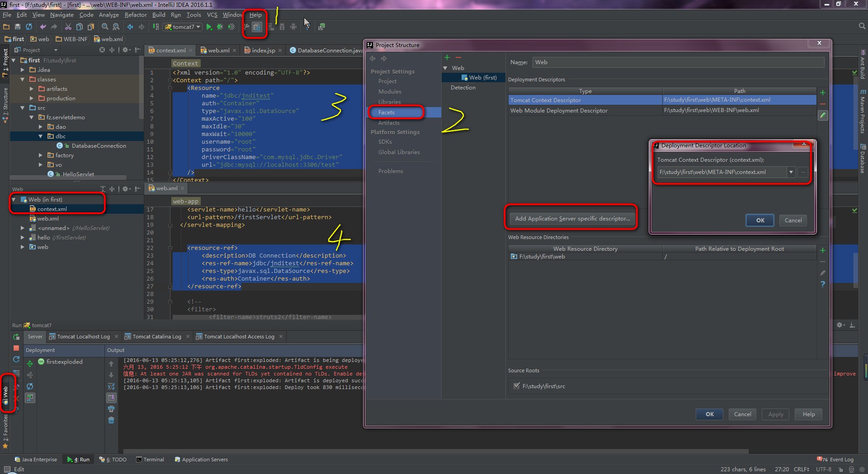Click green plus to add a facet
The width and height of the screenshot is (868, 474).
(447, 57)
